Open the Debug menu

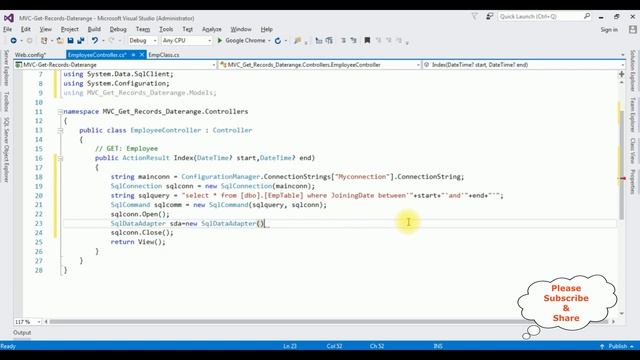118,29
